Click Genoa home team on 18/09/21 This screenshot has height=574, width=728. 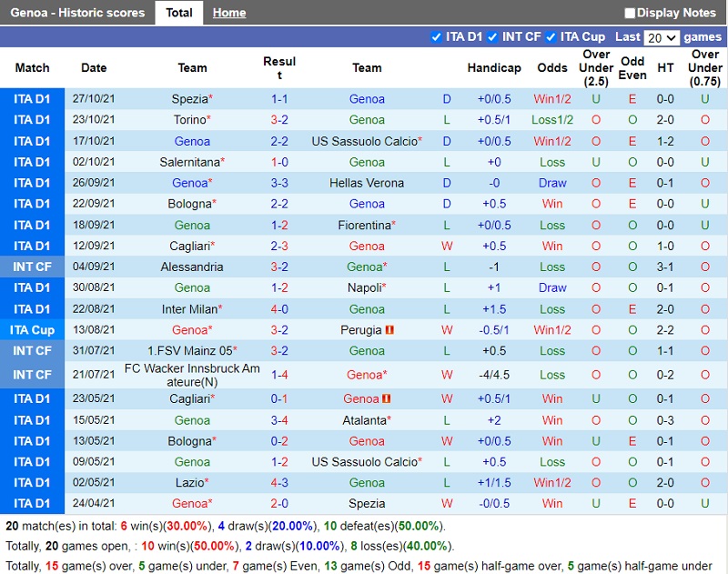point(192,225)
